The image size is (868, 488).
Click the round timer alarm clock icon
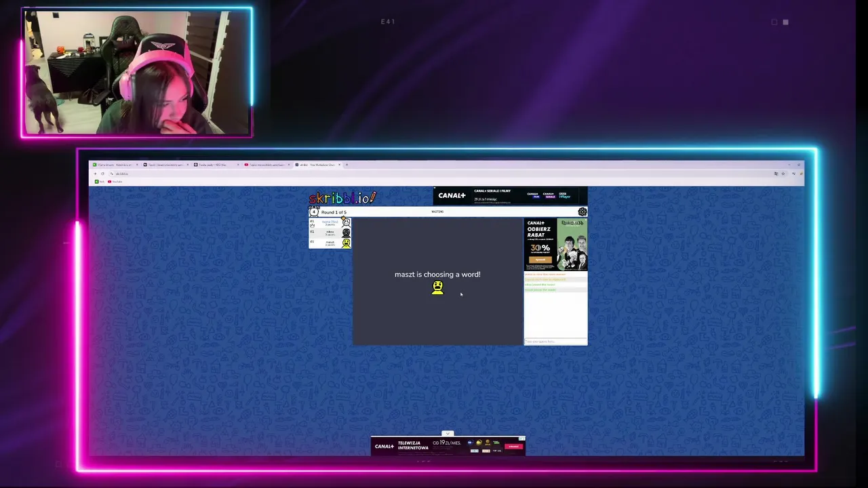click(x=313, y=211)
